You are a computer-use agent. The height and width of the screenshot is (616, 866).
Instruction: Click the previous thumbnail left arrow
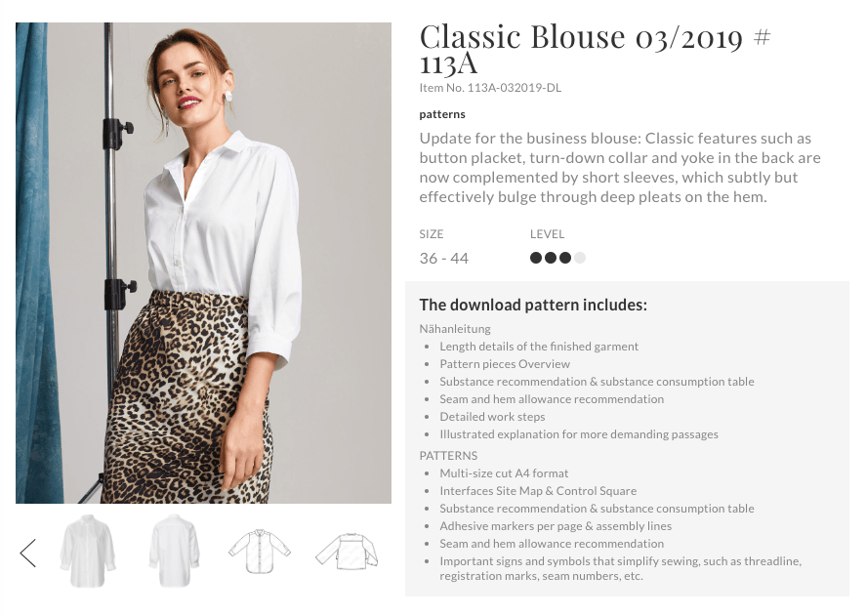click(x=27, y=553)
